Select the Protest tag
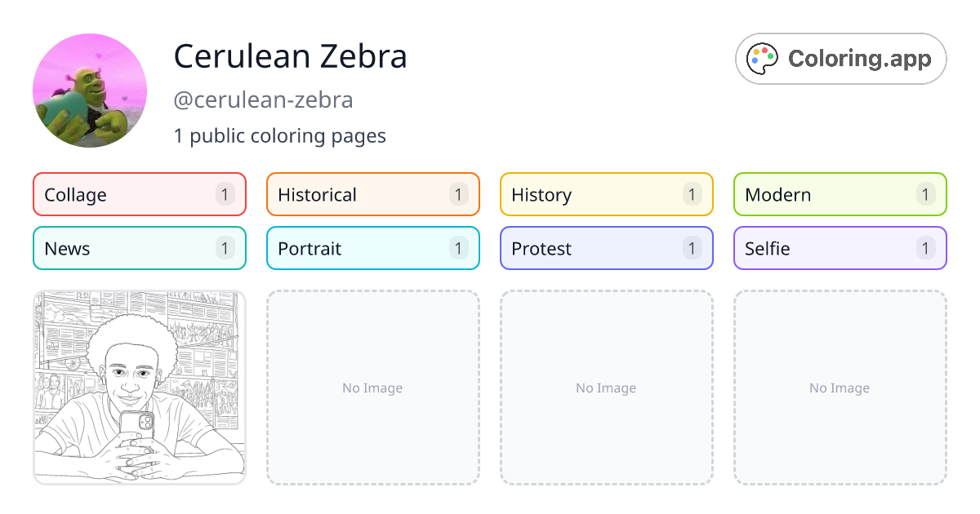The height and width of the screenshot is (514, 980). [606, 248]
